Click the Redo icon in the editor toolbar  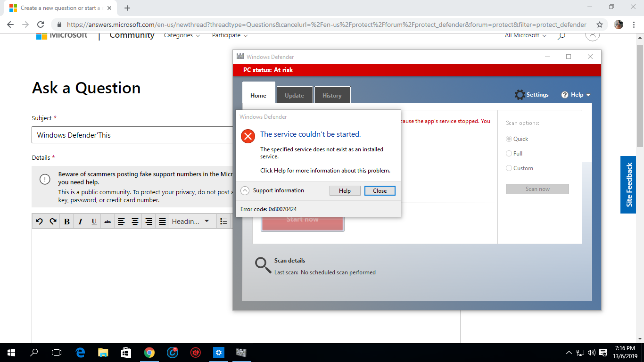pyautogui.click(x=53, y=221)
